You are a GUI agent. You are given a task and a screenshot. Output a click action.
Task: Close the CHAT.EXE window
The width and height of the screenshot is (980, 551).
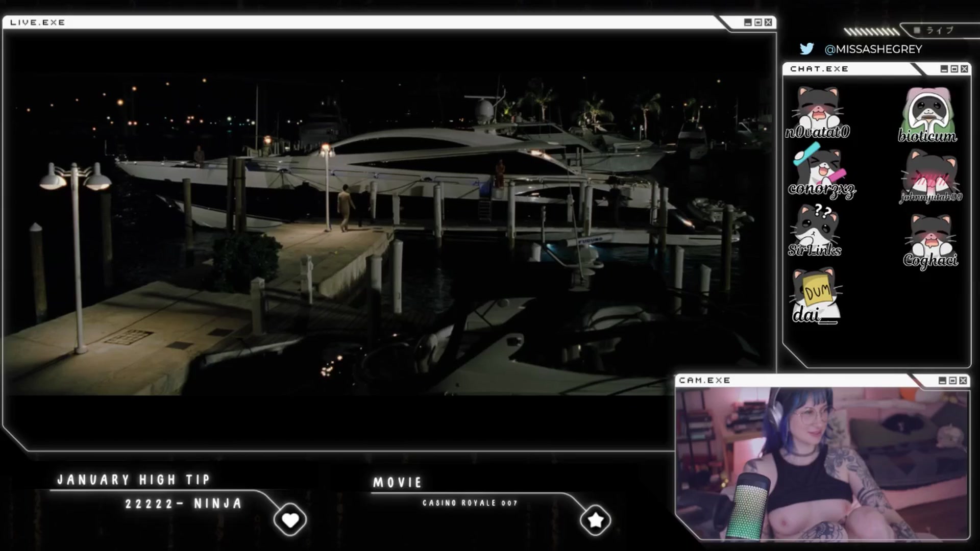click(x=964, y=69)
